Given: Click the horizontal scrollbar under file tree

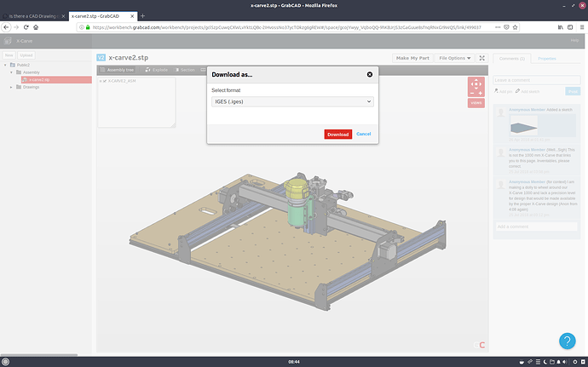Looking at the screenshot, I should [38, 354].
